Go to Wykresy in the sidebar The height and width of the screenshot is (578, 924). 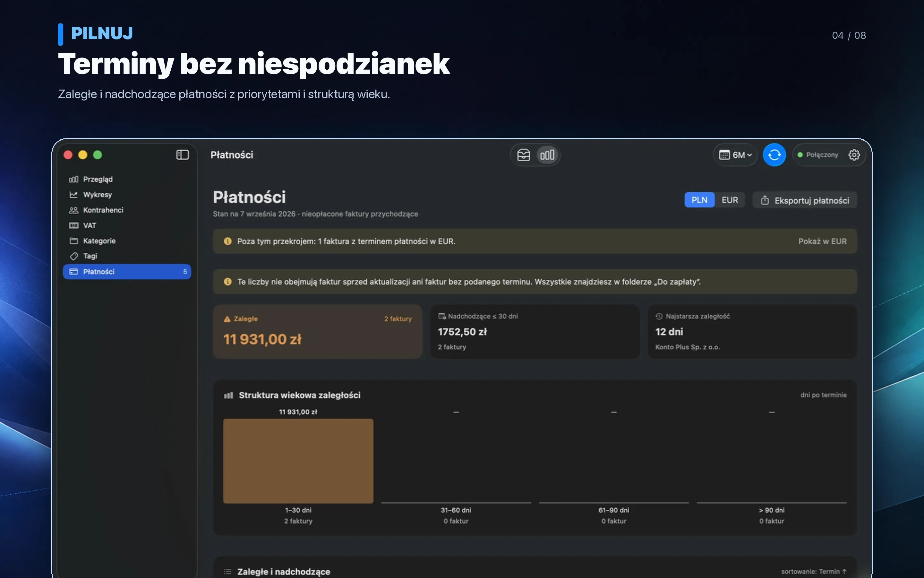coord(127,195)
